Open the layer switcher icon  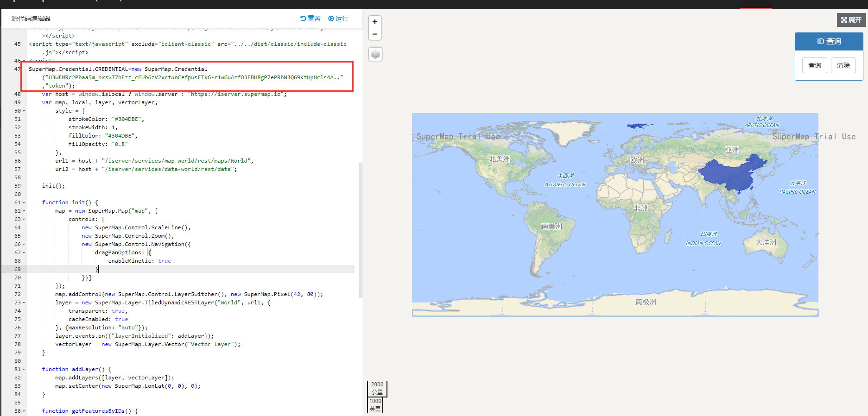375,54
